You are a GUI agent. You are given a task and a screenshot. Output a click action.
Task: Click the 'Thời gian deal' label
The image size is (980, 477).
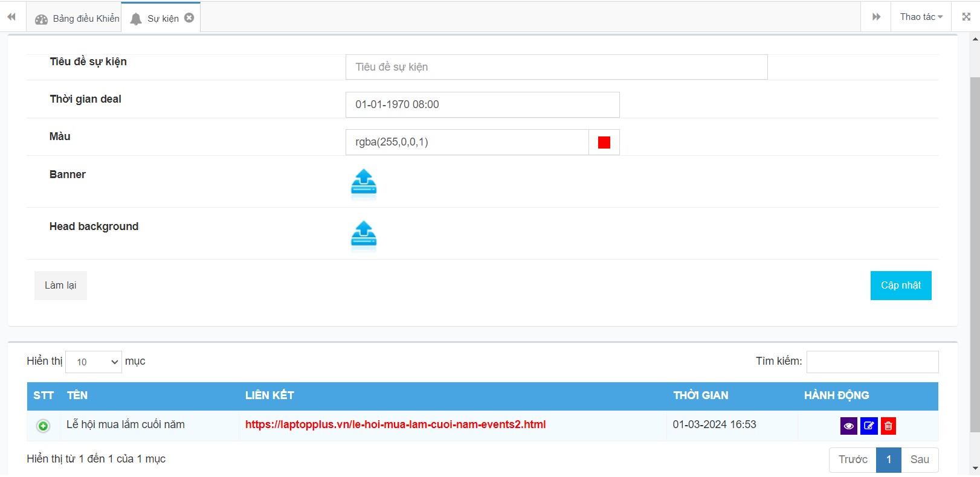point(85,99)
